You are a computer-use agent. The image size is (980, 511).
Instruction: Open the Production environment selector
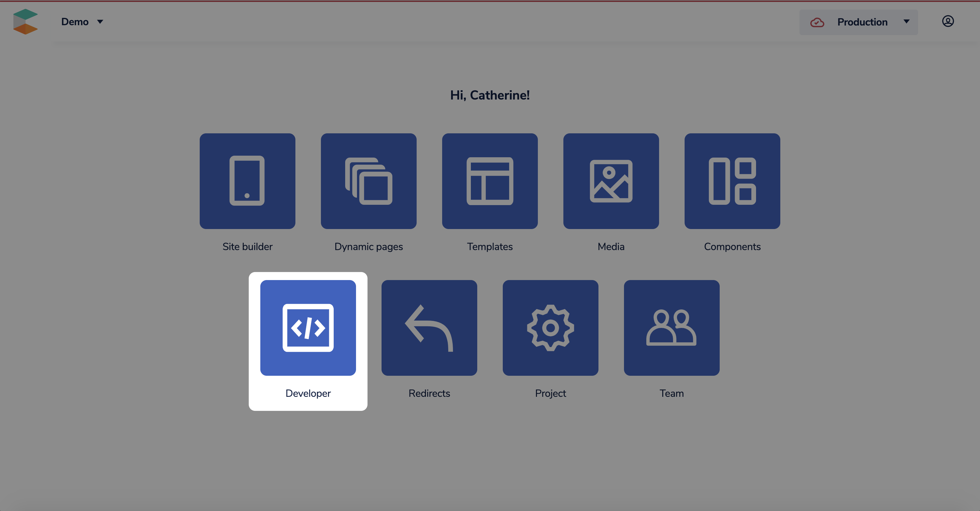point(862,22)
